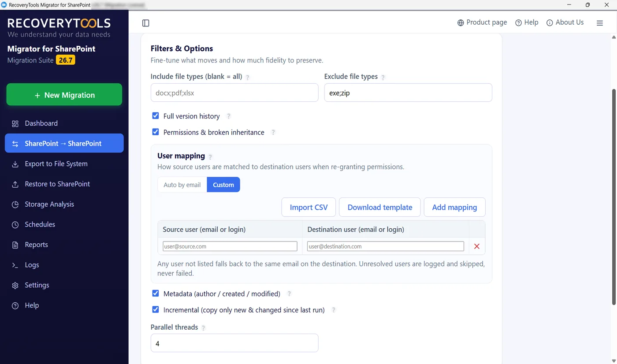
Task: Uncheck Metadata (author / created / modified)
Action: (156, 293)
